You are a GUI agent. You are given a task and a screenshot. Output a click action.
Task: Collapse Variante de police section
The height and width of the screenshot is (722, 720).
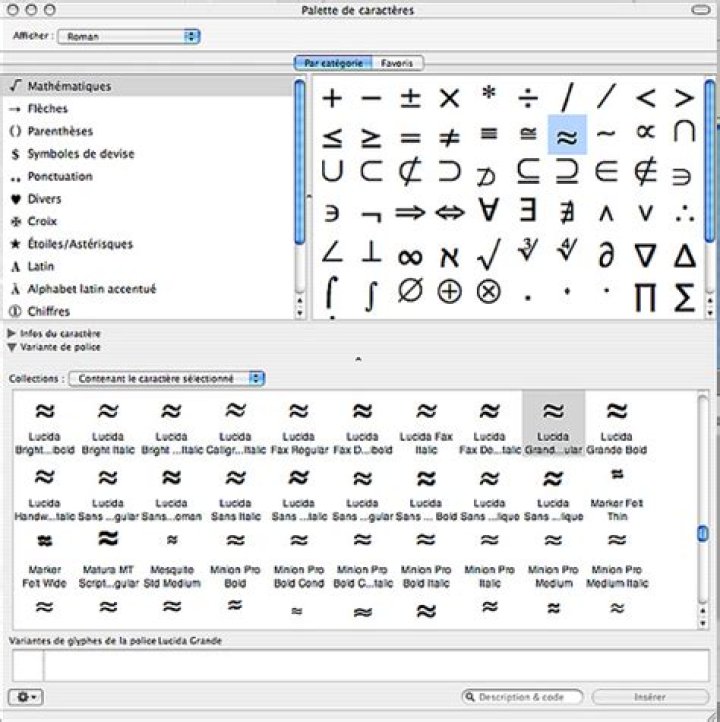click(12, 347)
